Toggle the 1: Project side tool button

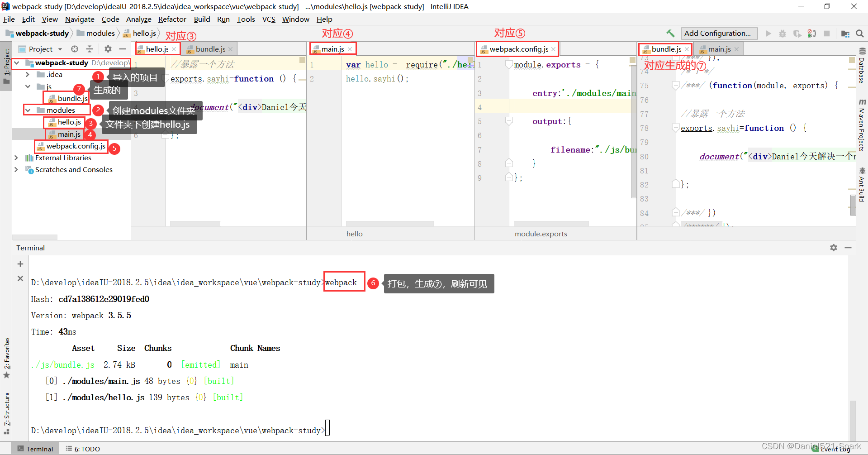click(6, 66)
